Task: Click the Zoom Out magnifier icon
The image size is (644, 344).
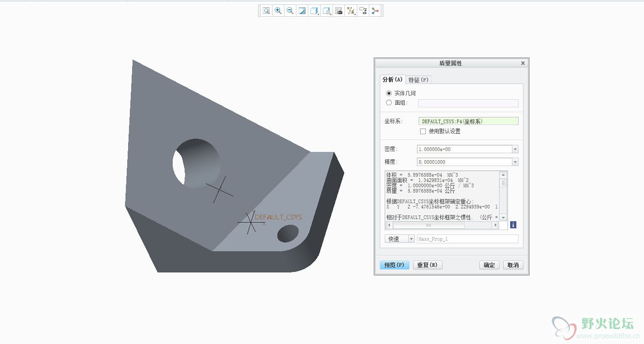Action: tap(290, 11)
